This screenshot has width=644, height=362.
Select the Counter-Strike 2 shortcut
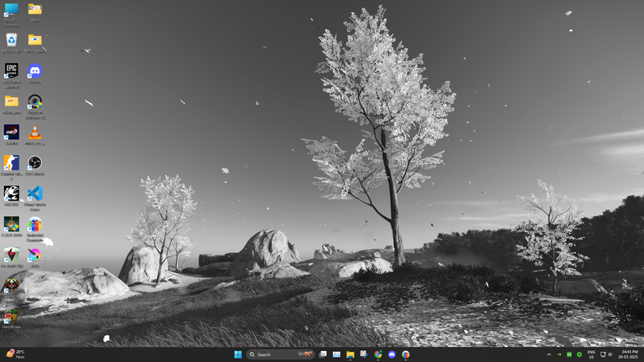coord(12,163)
